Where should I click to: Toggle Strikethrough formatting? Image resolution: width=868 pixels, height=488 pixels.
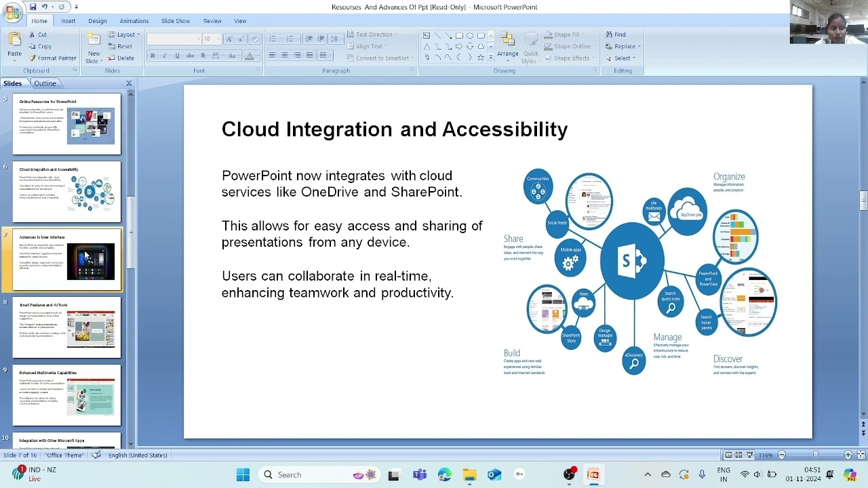(191, 56)
